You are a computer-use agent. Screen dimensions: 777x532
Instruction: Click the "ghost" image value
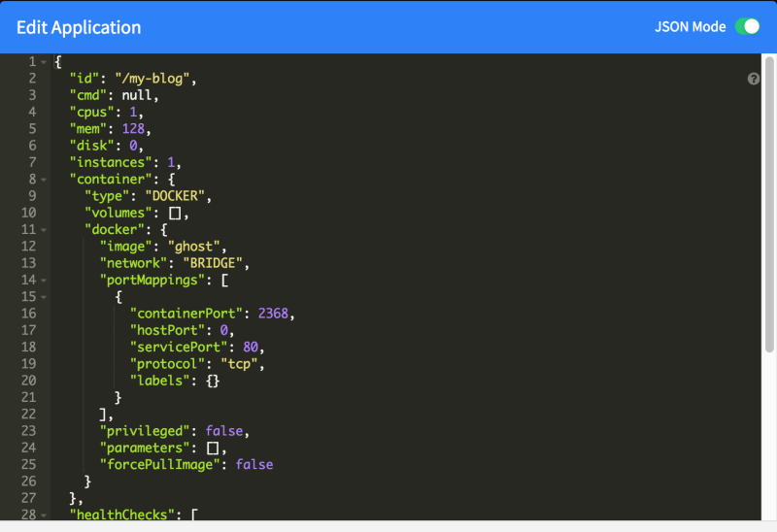tap(193, 247)
